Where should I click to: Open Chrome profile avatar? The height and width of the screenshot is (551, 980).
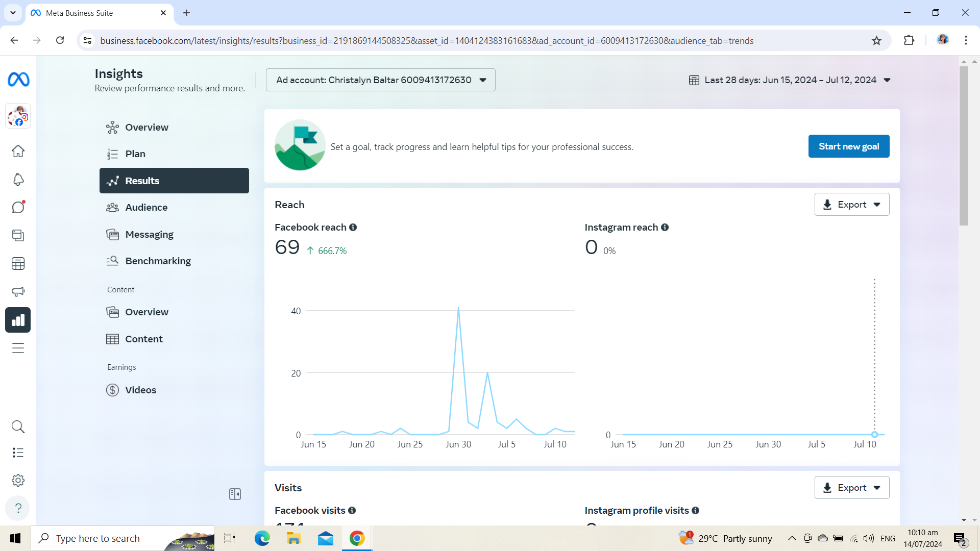[942, 40]
